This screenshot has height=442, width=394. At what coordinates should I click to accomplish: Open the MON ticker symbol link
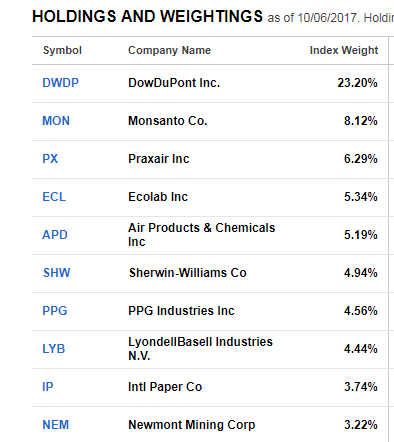(56, 121)
